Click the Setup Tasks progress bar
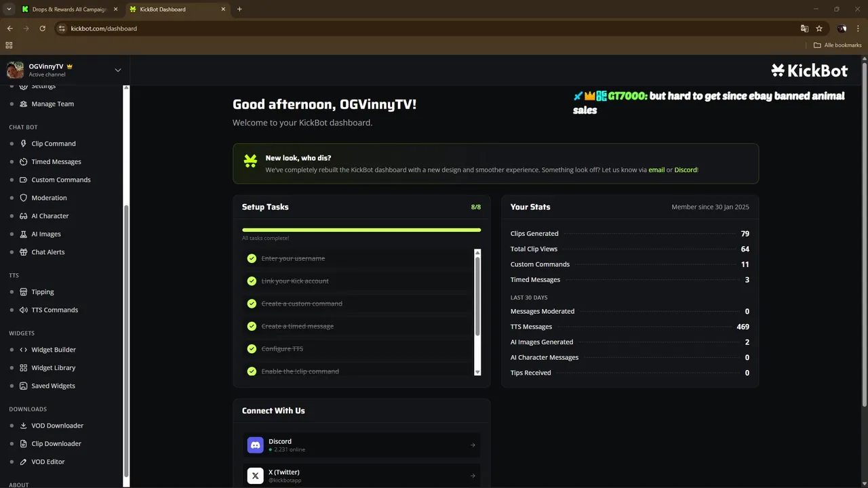The height and width of the screenshot is (488, 868). (361, 230)
